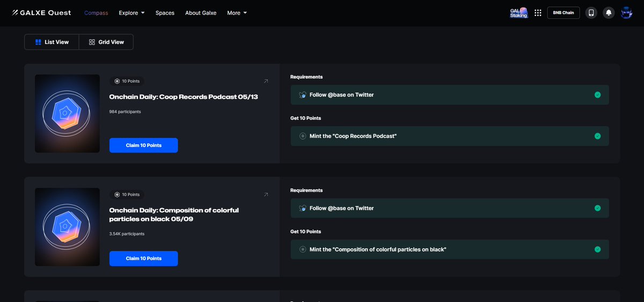Claim 10 Points for Composition of colorful particles
The width and height of the screenshot is (644, 302).
tap(144, 259)
